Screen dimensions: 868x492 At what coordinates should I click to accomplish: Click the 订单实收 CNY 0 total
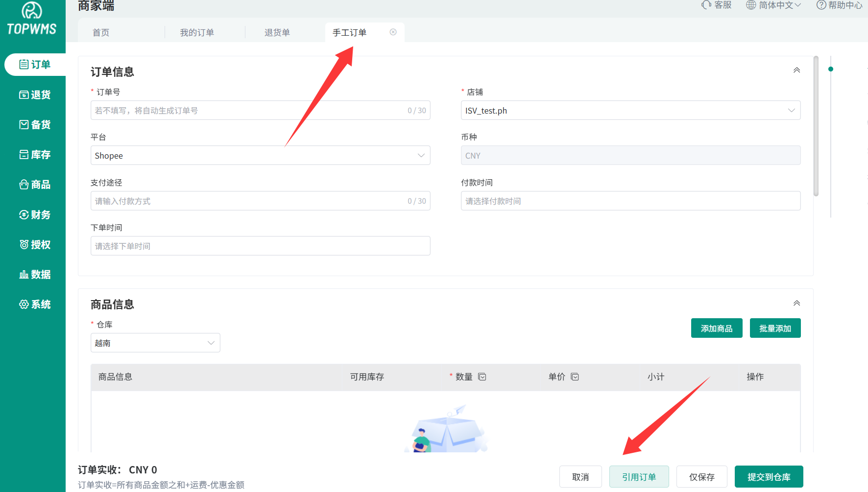point(118,470)
